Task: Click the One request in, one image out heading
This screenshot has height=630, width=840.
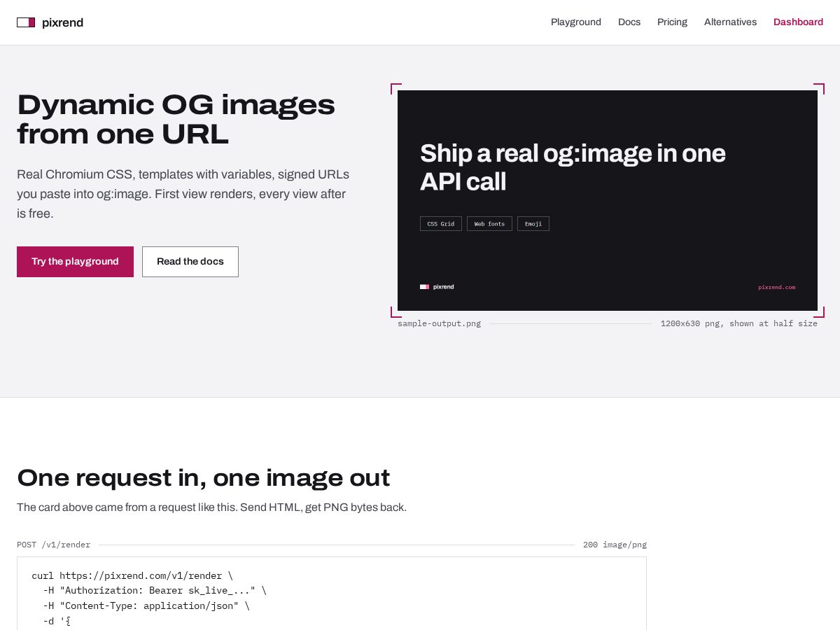Action: 203,477
